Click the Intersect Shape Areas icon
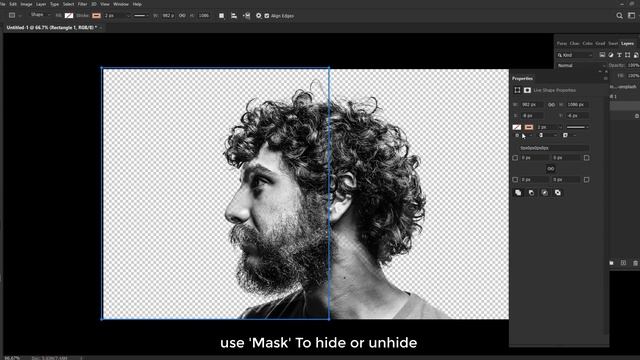 pos(544,193)
